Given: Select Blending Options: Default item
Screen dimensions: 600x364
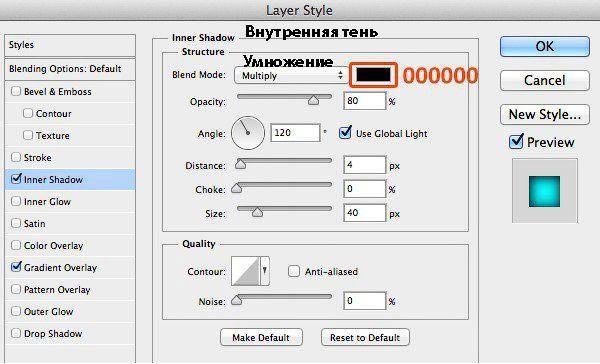Looking at the screenshot, I should pyautogui.click(x=70, y=69).
